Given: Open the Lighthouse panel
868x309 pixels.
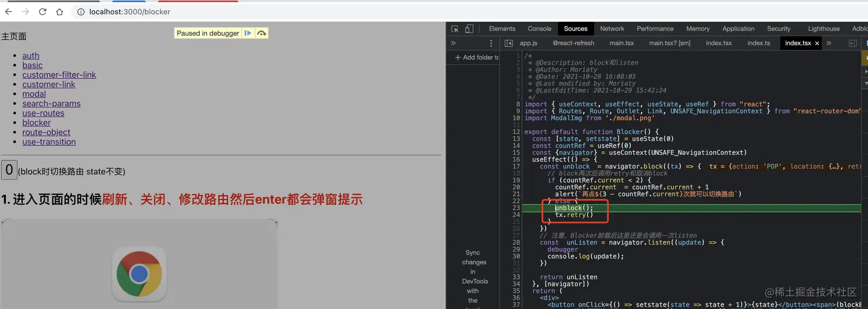Looking at the screenshot, I should click(x=824, y=29).
